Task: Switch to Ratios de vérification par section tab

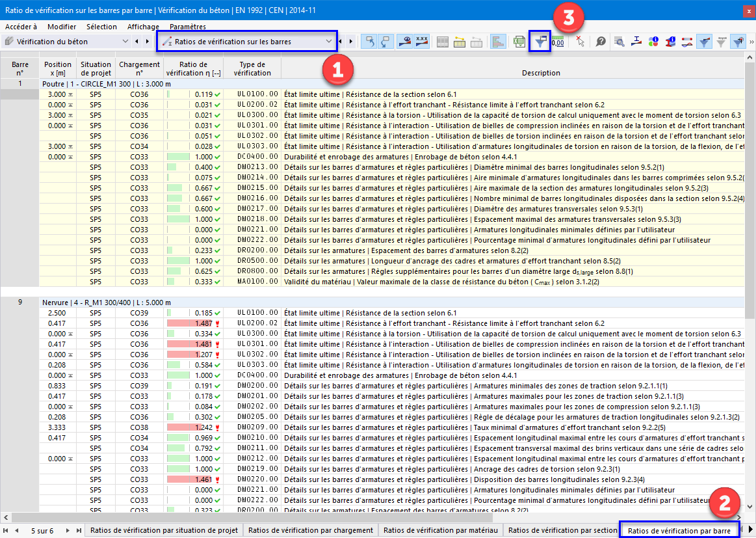Action: [x=563, y=530]
